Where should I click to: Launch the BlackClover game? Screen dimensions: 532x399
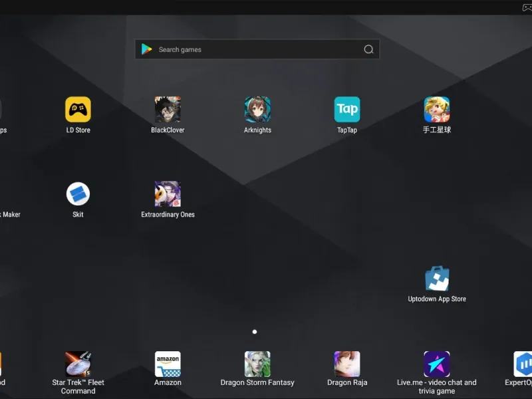click(168, 109)
